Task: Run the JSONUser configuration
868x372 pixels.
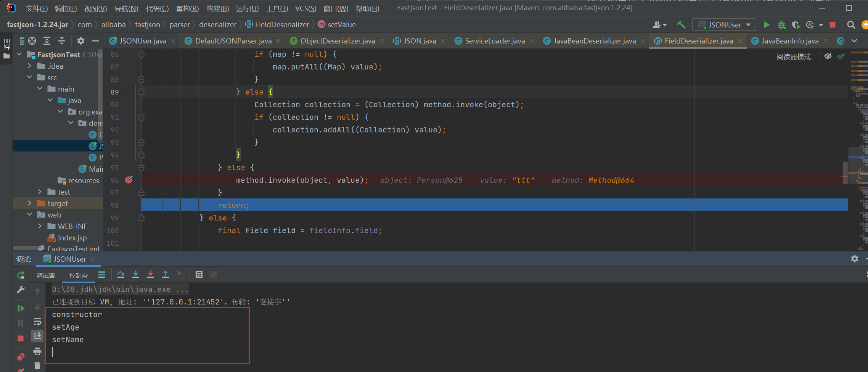Action: coord(767,25)
